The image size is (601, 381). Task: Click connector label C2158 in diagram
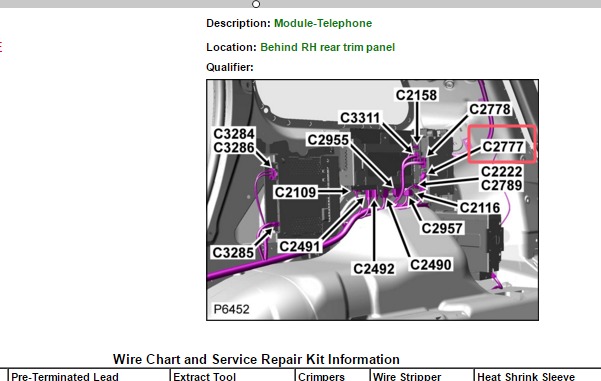[416, 95]
